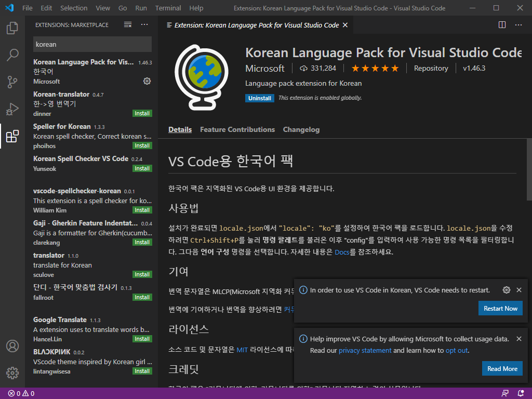Open the View menu
This screenshot has width=532, height=399.
(103, 8)
